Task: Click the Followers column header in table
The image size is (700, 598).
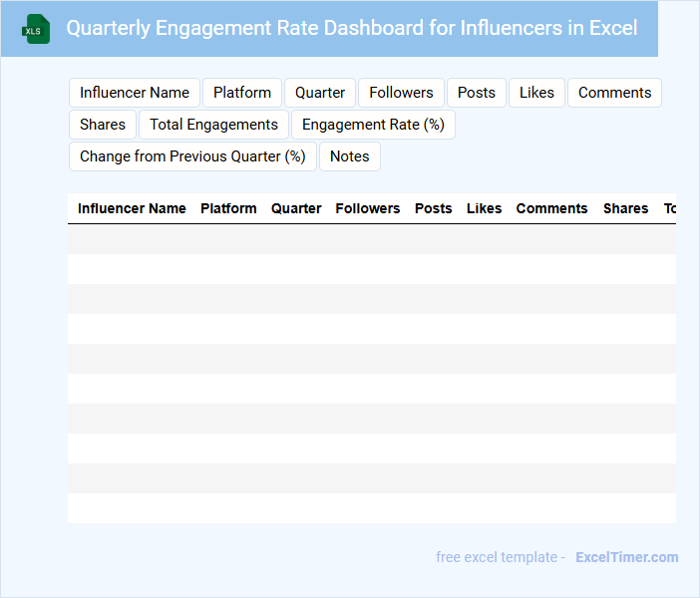Action: pyautogui.click(x=368, y=208)
